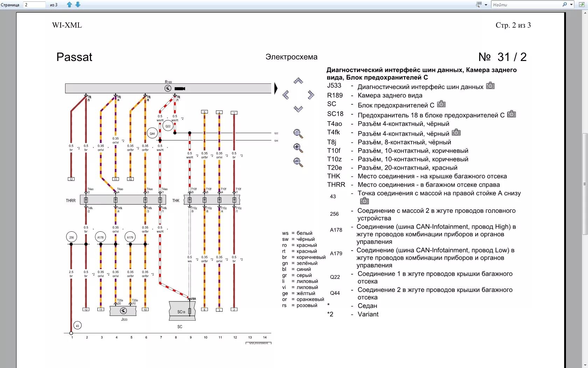Zoom in on the diagram with plus magnifier

(298, 148)
